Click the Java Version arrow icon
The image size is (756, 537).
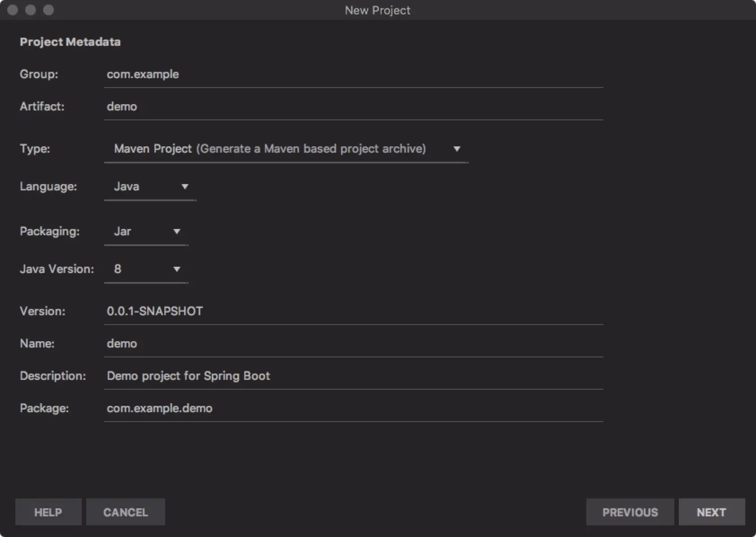tap(176, 269)
